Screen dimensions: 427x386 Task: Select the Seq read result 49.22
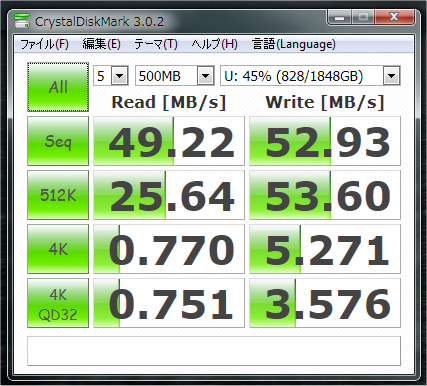click(169, 141)
